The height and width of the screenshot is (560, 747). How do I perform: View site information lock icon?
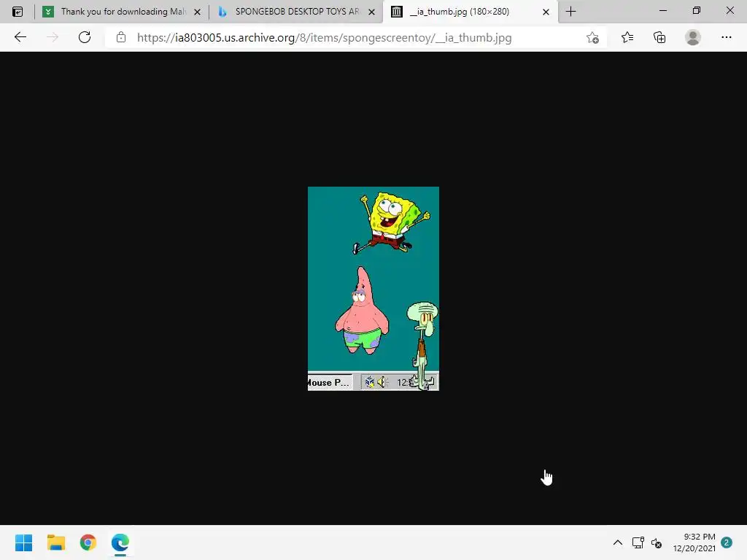(121, 37)
